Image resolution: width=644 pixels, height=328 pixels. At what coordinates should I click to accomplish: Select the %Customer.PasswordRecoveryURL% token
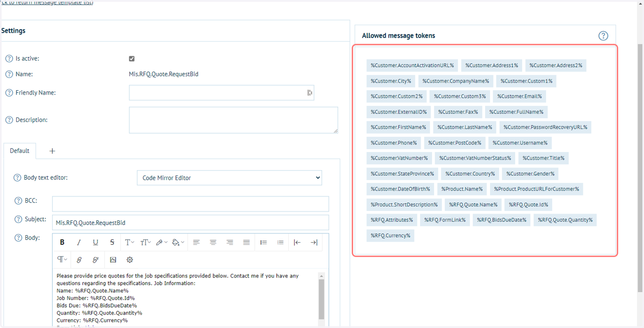545,127
